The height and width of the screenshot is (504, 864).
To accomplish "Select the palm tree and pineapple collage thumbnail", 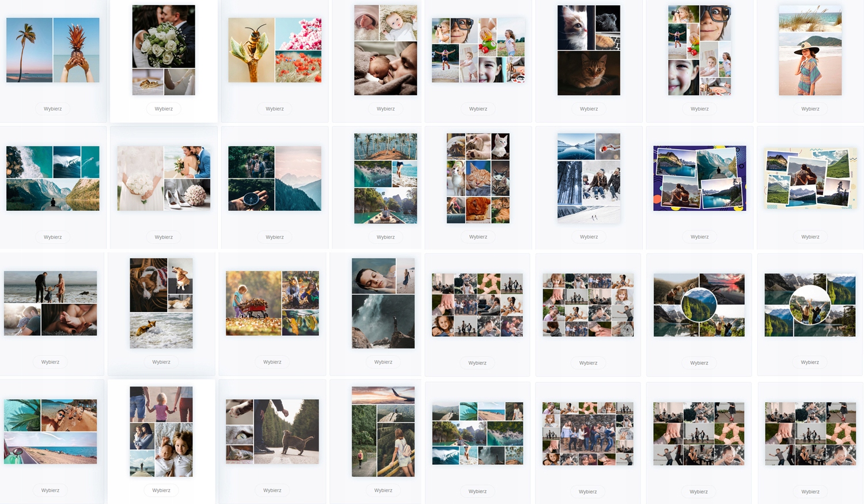I will click(x=53, y=50).
